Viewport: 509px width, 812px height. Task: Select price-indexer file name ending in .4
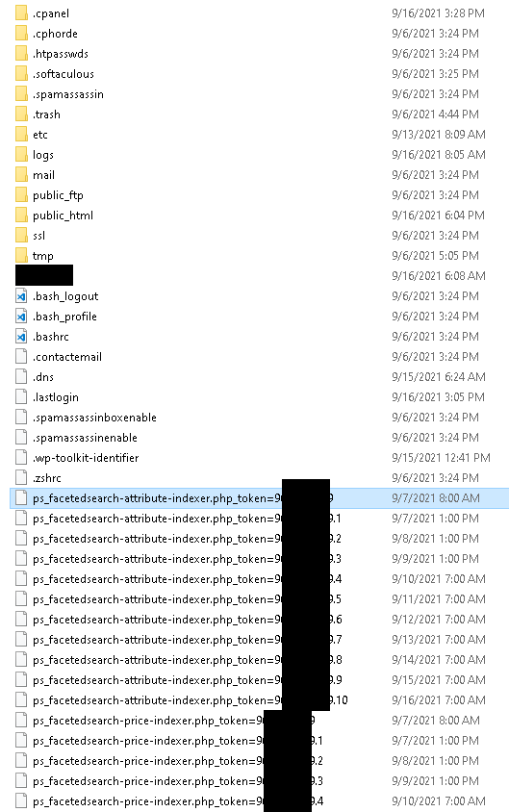tap(178, 801)
